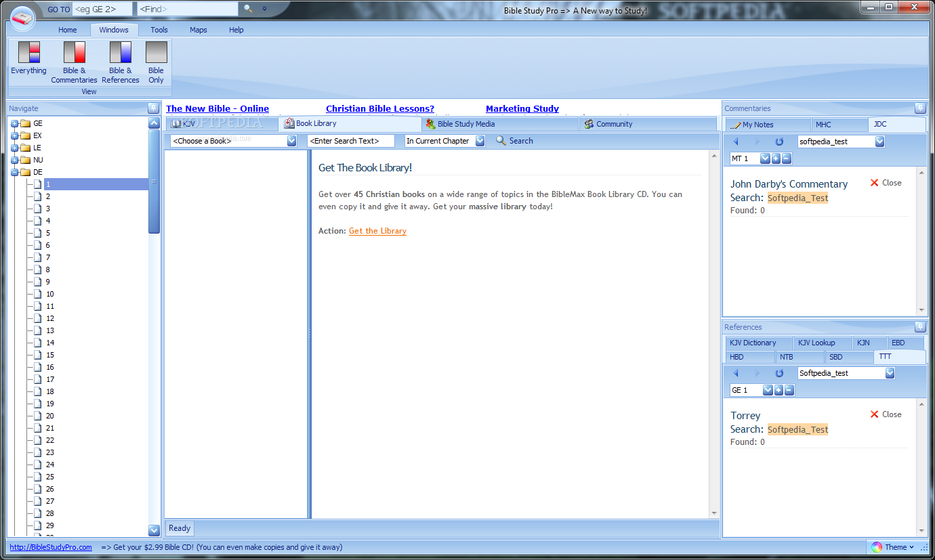Open the MT 1 chapter dropdown
Image resolution: width=935 pixels, height=560 pixels.
(766, 158)
